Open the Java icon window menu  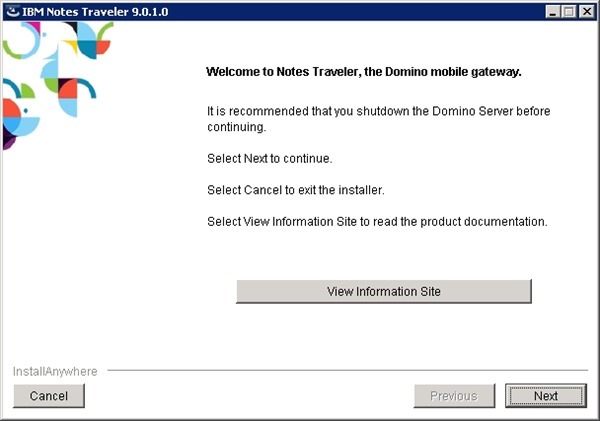11,10
